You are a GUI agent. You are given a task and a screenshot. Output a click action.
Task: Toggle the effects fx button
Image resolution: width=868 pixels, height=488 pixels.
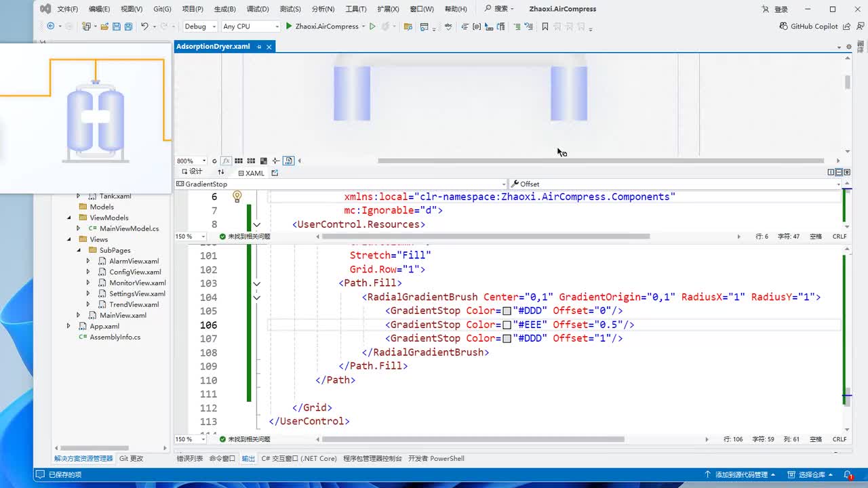click(226, 161)
